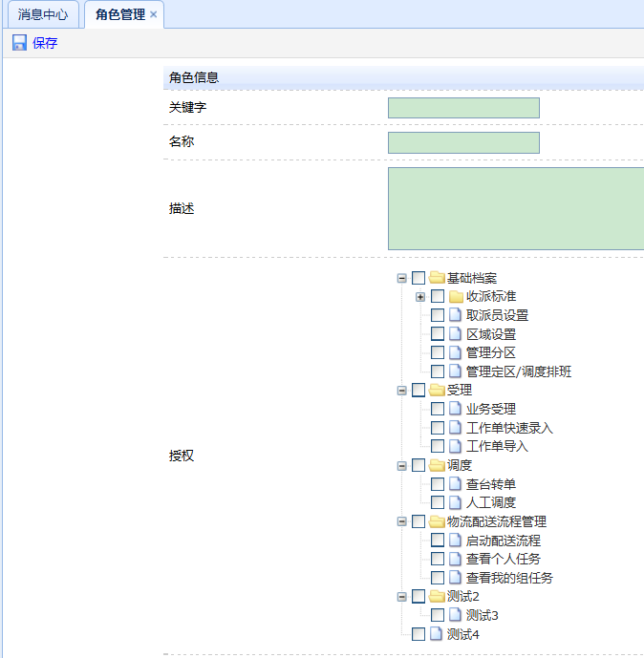
Task: Click the 工作单快速录入 page icon
Action: click(x=455, y=427)
